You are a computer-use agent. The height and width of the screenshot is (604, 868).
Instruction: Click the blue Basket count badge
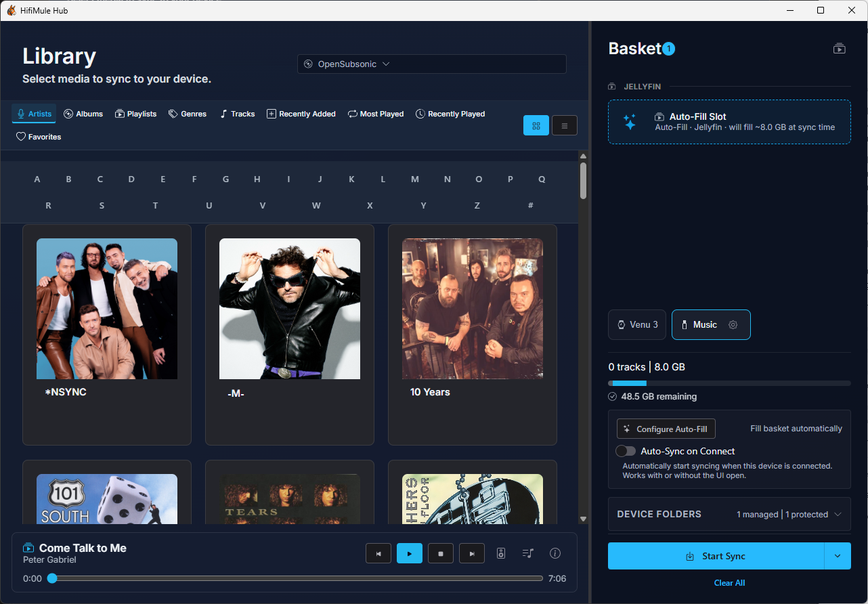669,49
